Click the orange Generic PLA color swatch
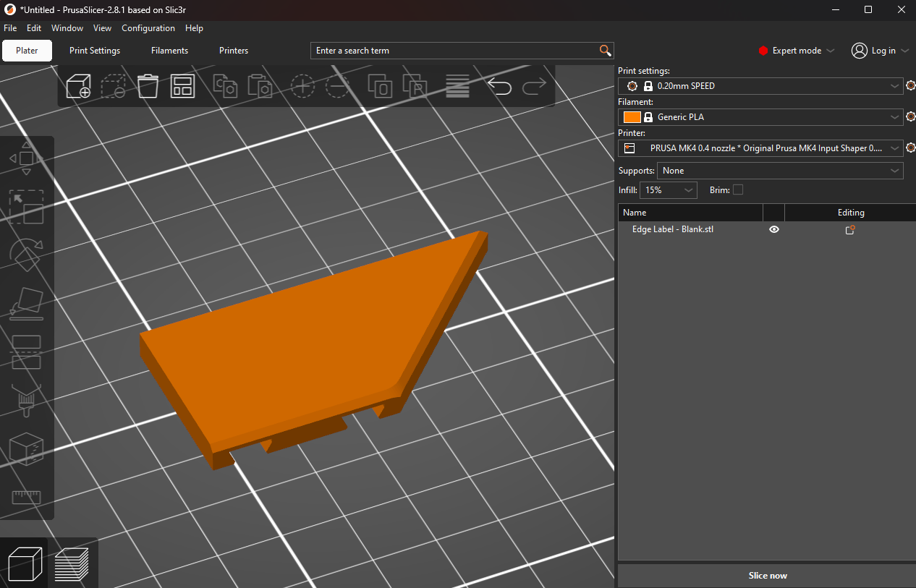This screenshot has width=916, height=588. click(632, 117)
